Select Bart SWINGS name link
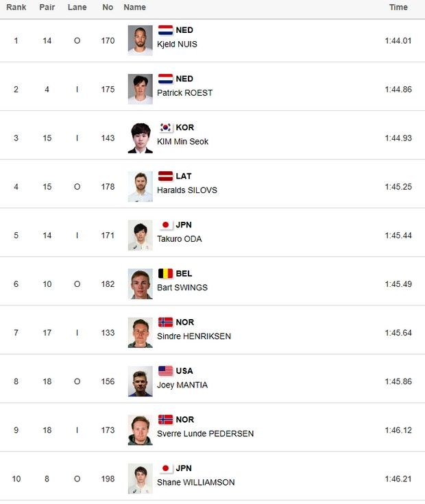This screenshot has height=504, width=425. coord(182,287)
